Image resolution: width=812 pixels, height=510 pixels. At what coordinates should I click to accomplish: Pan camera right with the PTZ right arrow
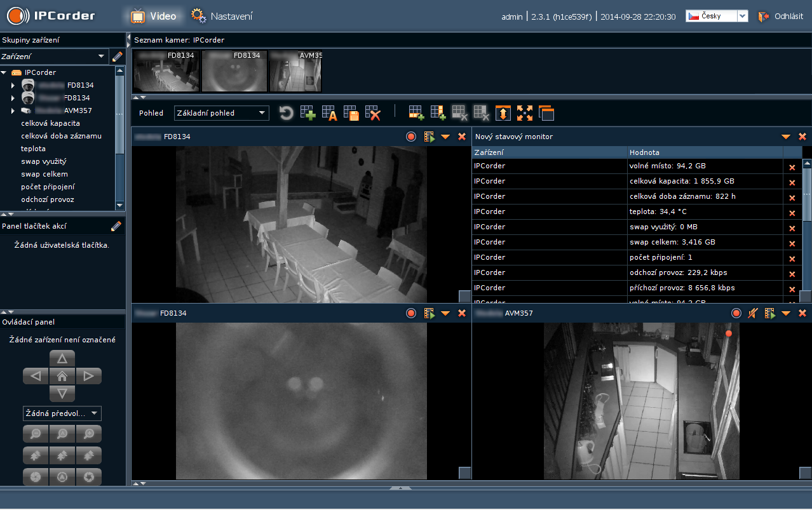88,376
